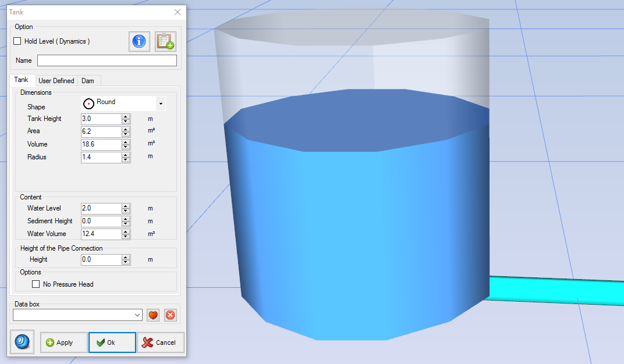Decrease Water Level with down arrow
The image size is (624, 364).
[x=125, y=210]
